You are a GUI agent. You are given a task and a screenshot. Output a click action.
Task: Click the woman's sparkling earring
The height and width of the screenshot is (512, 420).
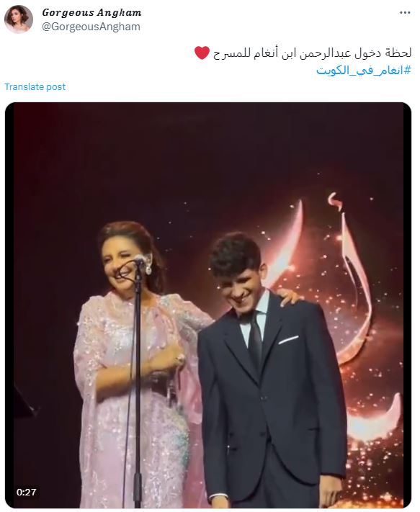click(x=148, y=267)
